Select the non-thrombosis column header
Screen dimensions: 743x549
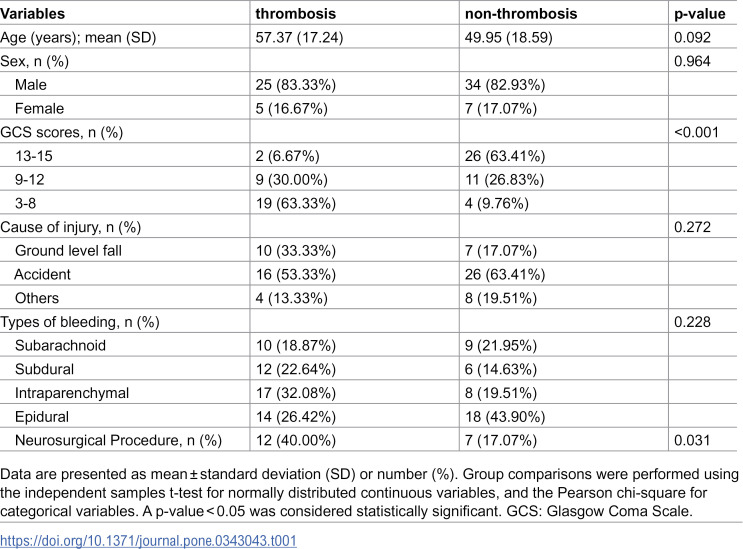tap(521, 14)
